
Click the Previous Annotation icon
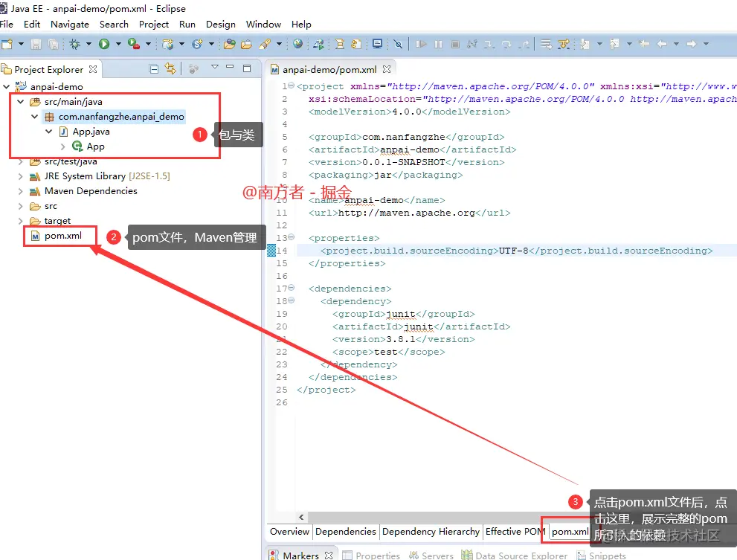coord(614,44)
